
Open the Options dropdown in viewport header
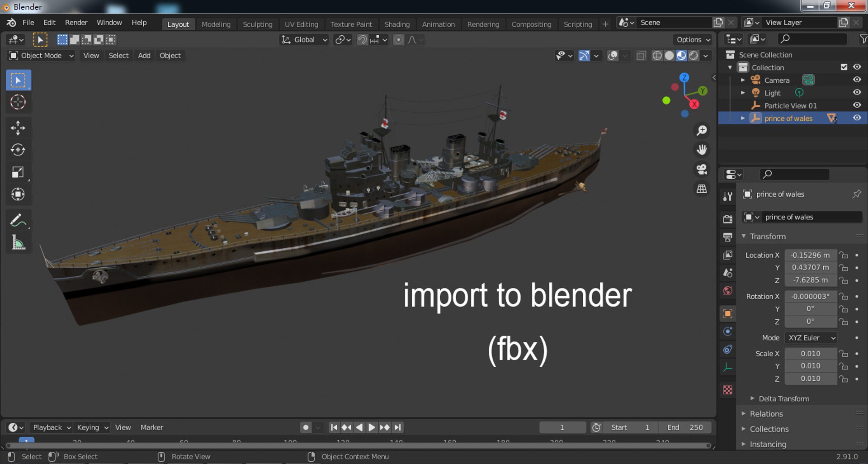[693, 40]
